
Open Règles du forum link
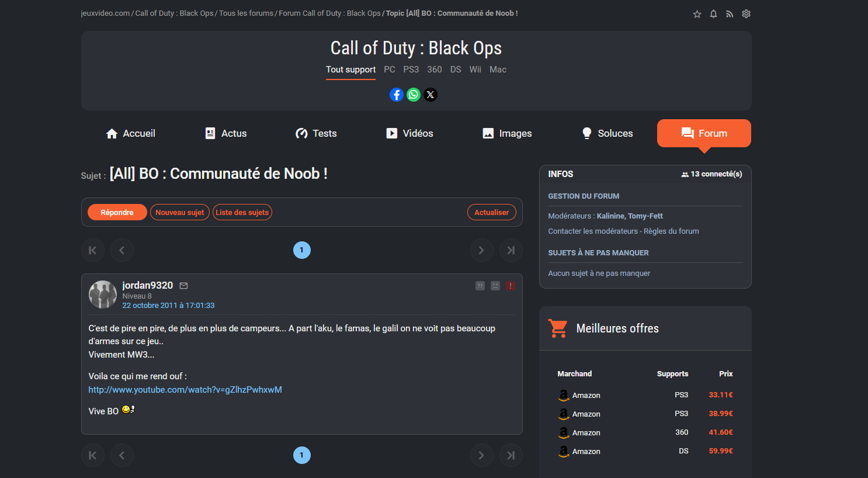[671, 231]
